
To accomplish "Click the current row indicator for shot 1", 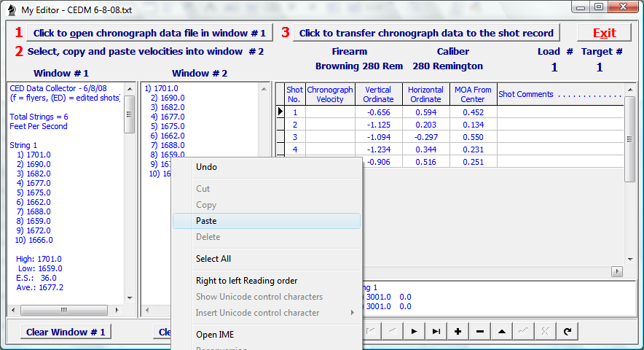I will point(280,112).
